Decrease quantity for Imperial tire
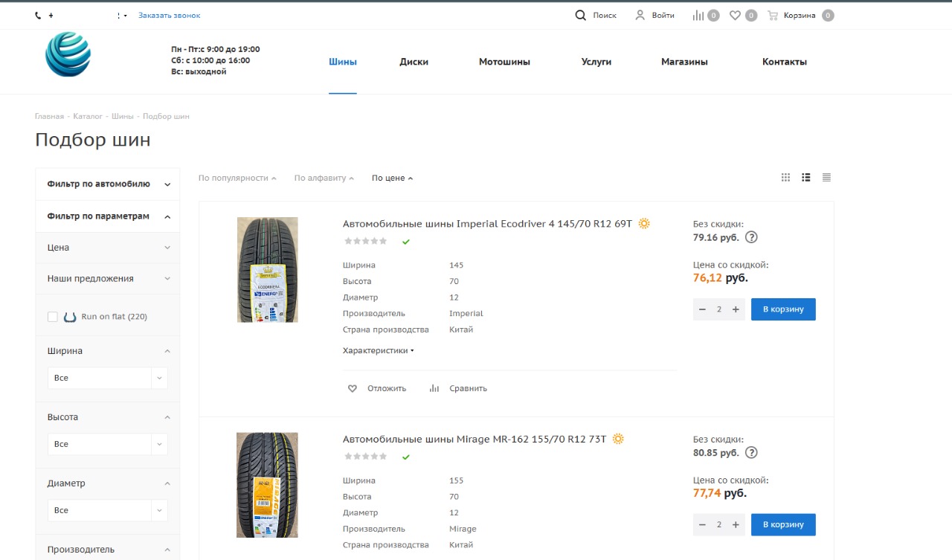952x560 pixels. pyautogui.click(x=703, y=309)
